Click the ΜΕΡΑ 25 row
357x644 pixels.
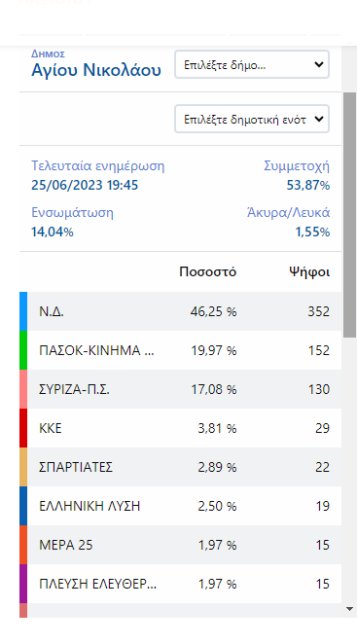pyautogui.click(x=180, y=545)
